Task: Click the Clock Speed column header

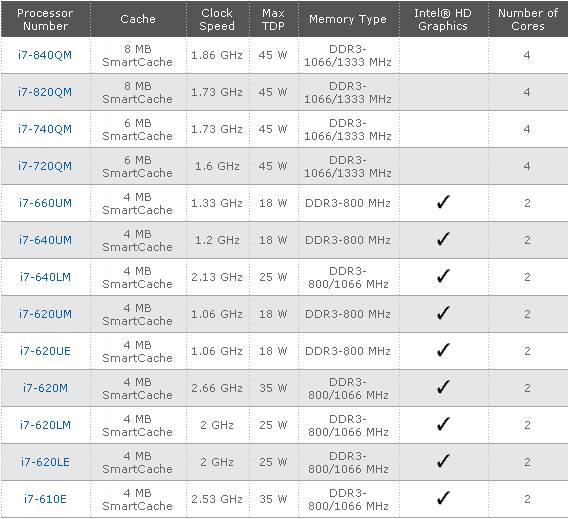Action: pyautogui.click(x=217, y=19)
